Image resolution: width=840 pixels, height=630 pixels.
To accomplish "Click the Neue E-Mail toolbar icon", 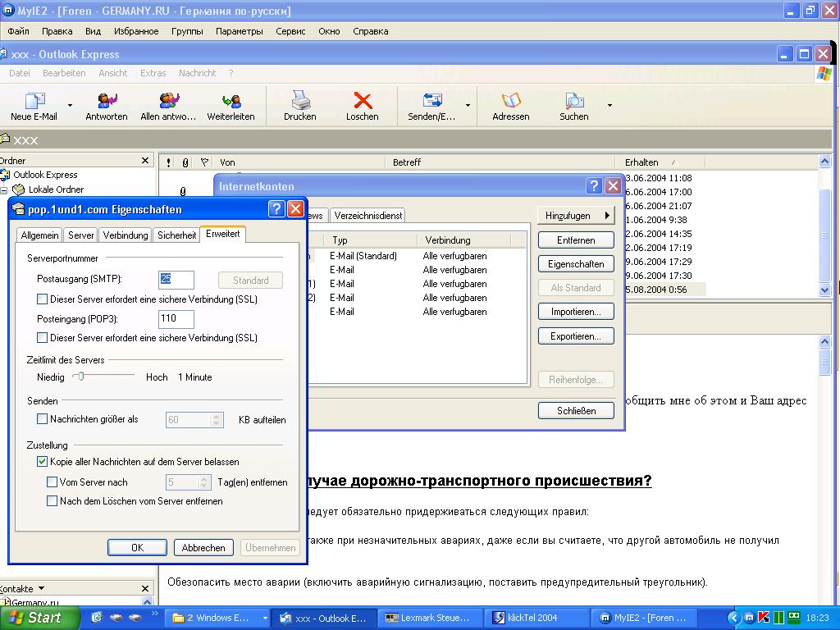I will point(34,100).
